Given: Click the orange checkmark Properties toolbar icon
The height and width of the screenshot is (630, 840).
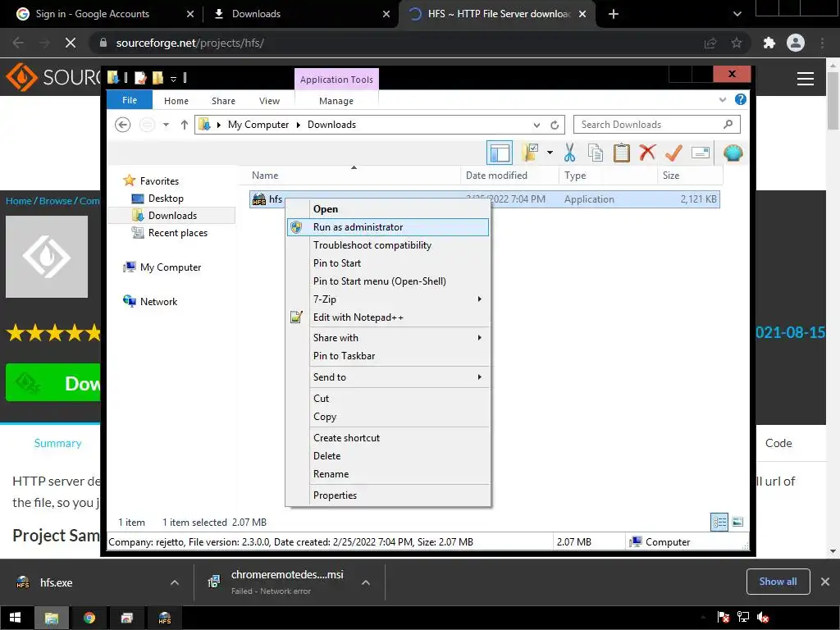Looking at the screenshot, I should pos(673,153).
